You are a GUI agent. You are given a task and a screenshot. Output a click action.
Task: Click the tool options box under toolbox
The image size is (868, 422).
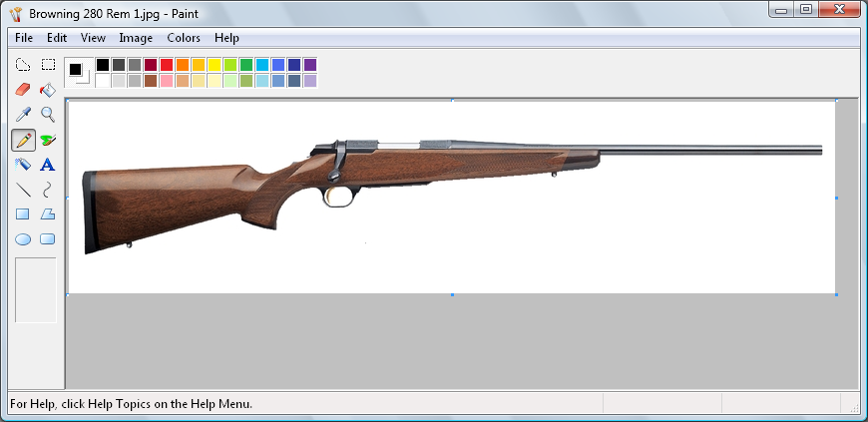pos(36,289)
